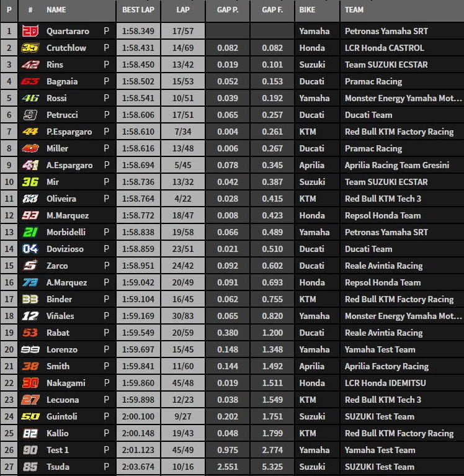This screenshot has width=464, height=476.
Task: Click the NAME column header
Action: [x=56, y=10]
